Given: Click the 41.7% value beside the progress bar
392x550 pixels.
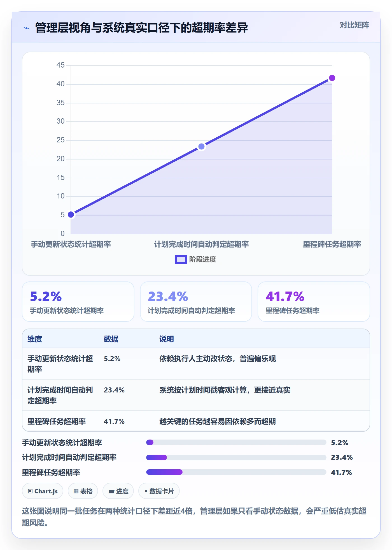Looking at the screenshot, I should coord(341,472).
